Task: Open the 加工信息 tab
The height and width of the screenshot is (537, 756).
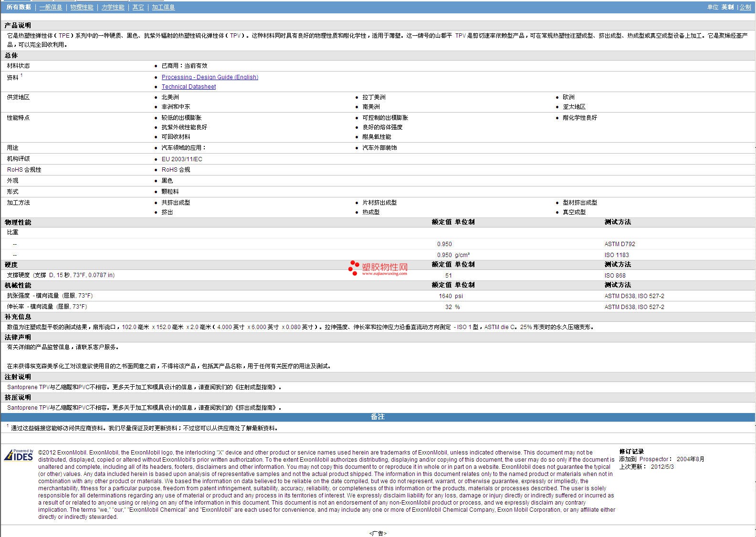Action: tap(163, 7)
